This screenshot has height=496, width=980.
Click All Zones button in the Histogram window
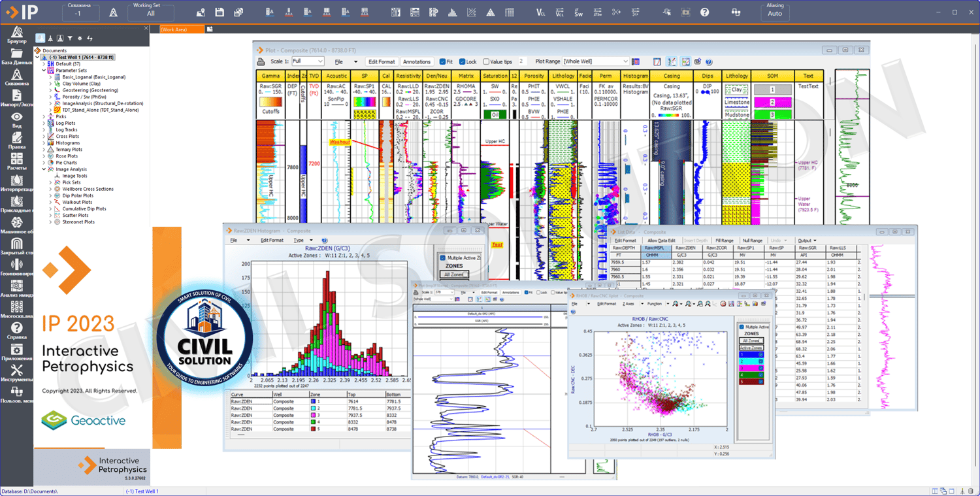[455, 275]
